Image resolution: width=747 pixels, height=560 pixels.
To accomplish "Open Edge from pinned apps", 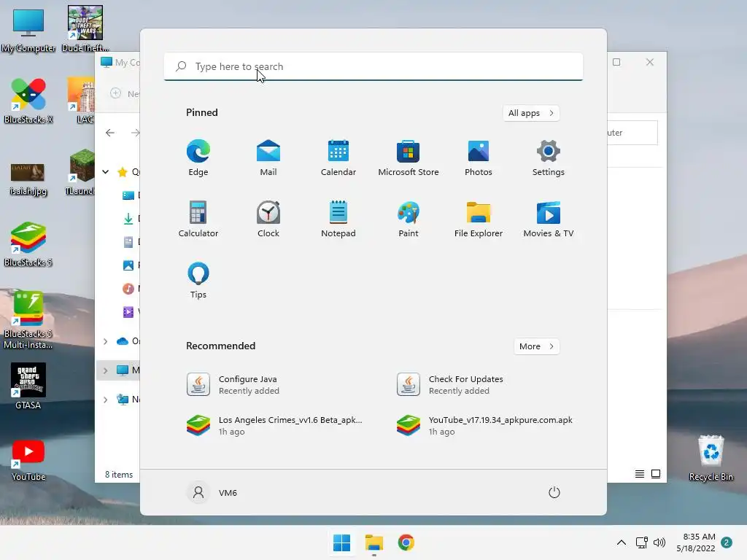I will click(x=198, y=158).
